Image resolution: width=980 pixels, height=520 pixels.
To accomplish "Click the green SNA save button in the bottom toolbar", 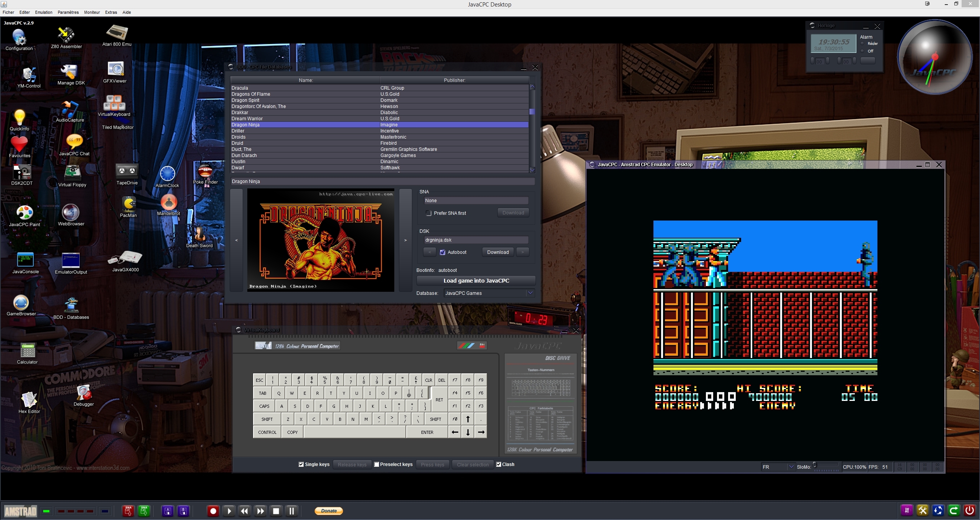I will (144, 511).
